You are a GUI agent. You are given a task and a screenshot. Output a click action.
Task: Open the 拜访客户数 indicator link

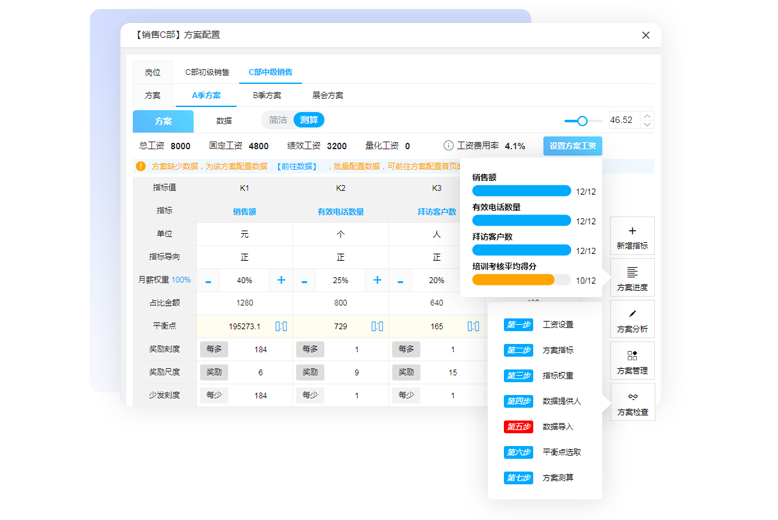[x=437, y=211]
